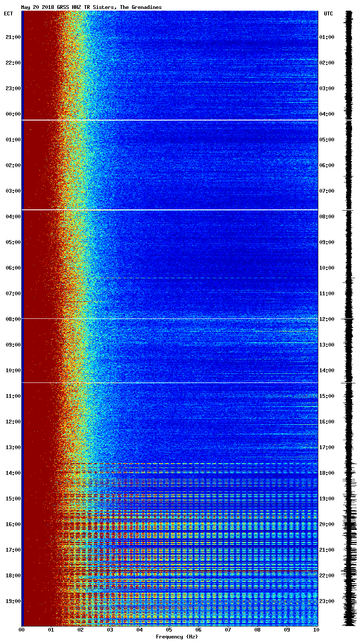Viewport: 364px width, 641px height.
Task: Click the 03:00 label on the ECT axis
Action: (13, 191)
